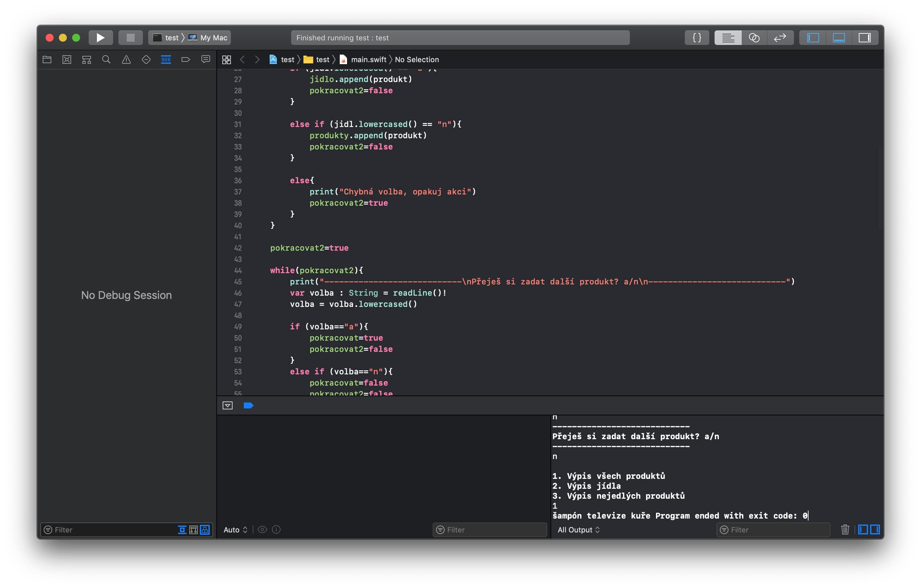The width and height of the screenshot is (921, 588).
Task: Go back with the jump bar left arrow
Action: point(242,59)
